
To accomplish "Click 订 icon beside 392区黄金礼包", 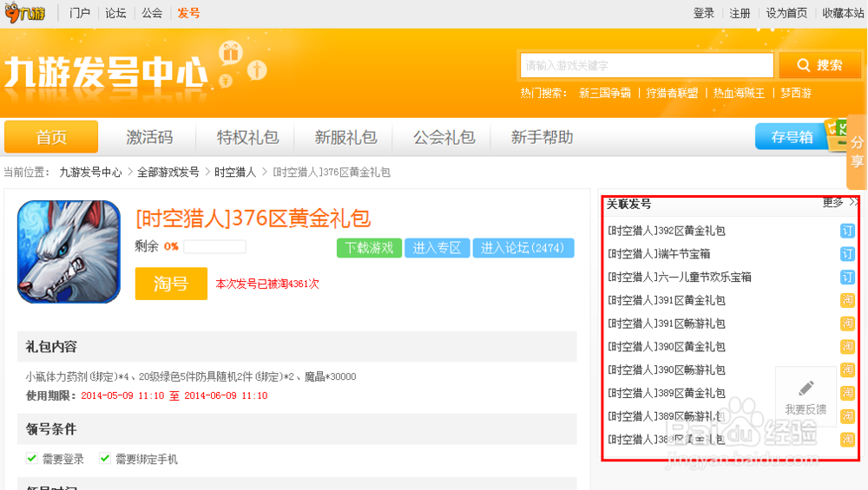I will [x=847, y=231].
